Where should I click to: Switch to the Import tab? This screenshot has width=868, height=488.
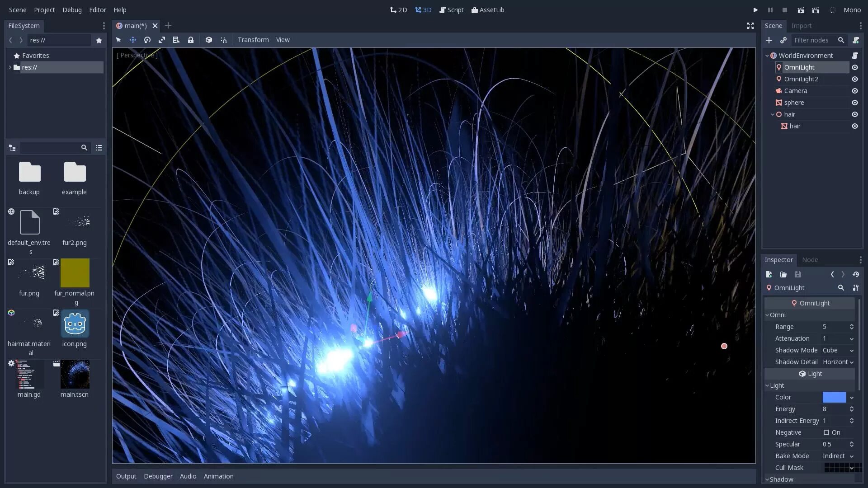click(x=802, y=26)
